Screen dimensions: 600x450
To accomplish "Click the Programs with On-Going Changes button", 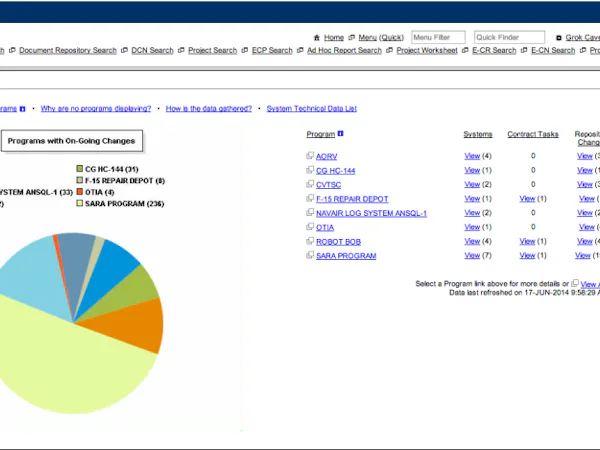I will (72, 141).
